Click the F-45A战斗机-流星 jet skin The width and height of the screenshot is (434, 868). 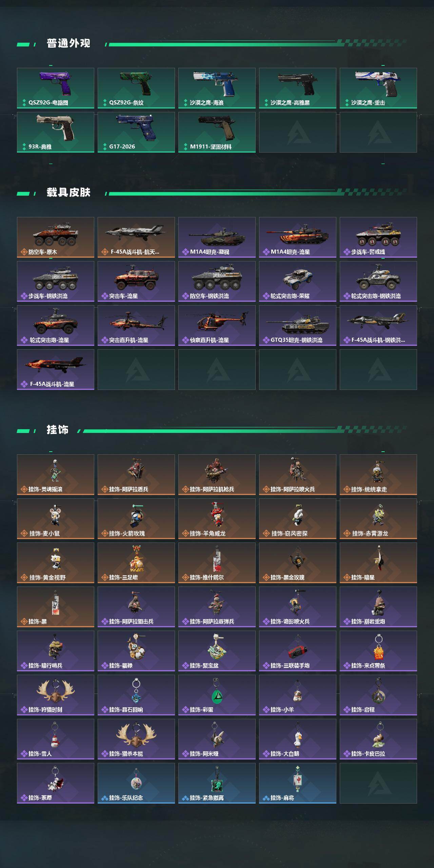click(x=56, y=370)
